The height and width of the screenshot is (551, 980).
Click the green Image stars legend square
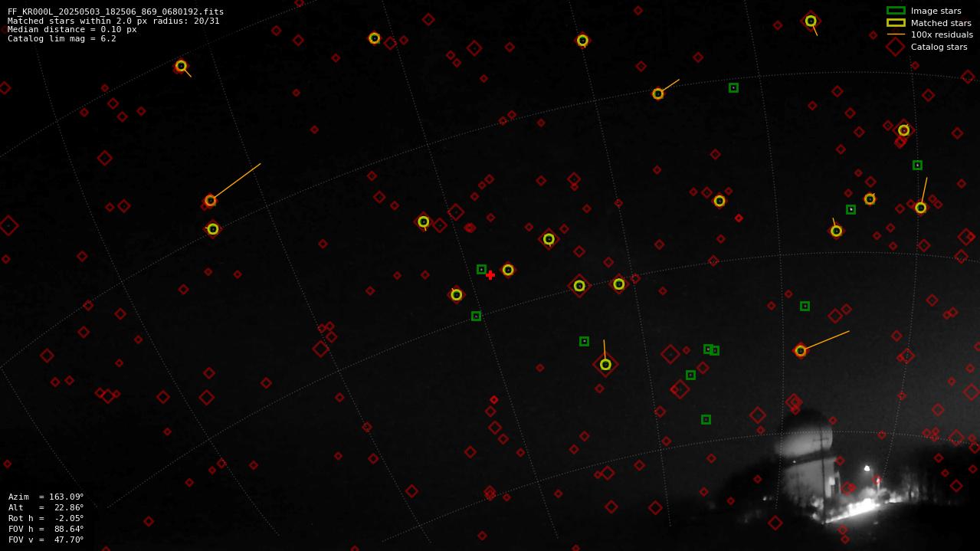pos(896,11)
